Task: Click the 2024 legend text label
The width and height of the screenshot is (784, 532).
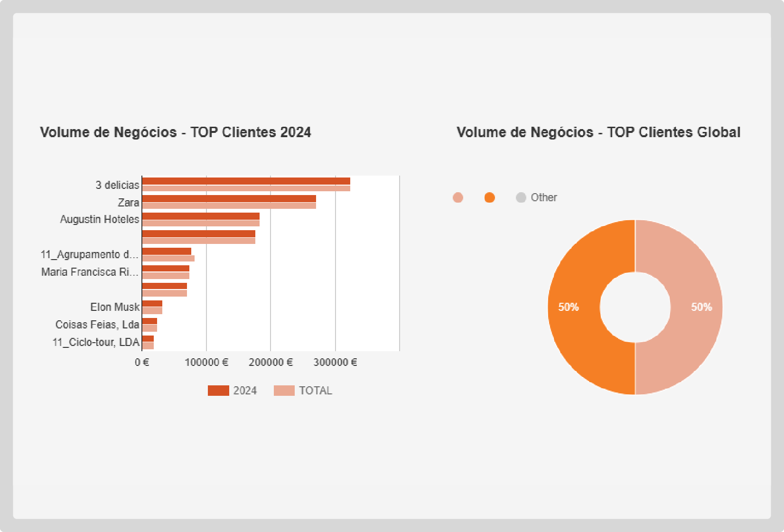Action: pos(245,391)
